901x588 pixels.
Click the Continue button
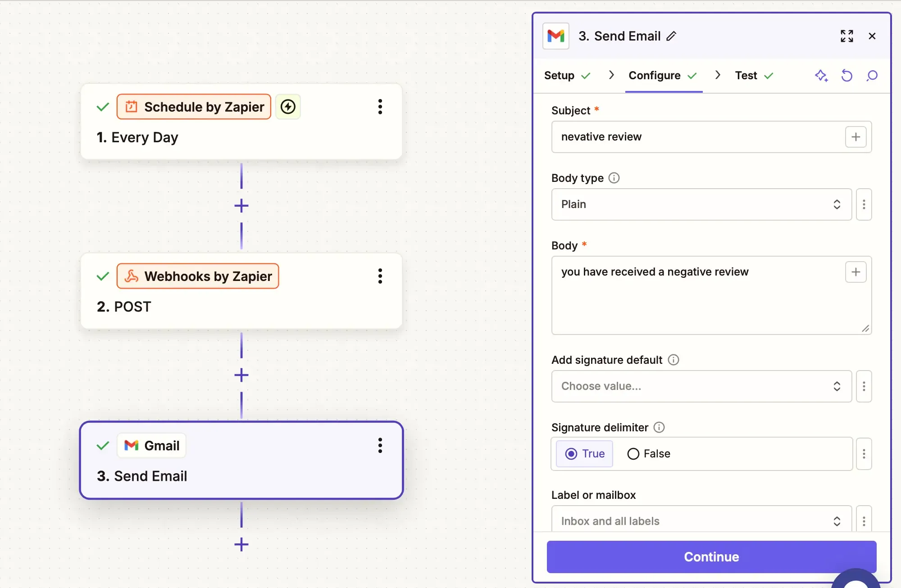click(x=711, y=557)
